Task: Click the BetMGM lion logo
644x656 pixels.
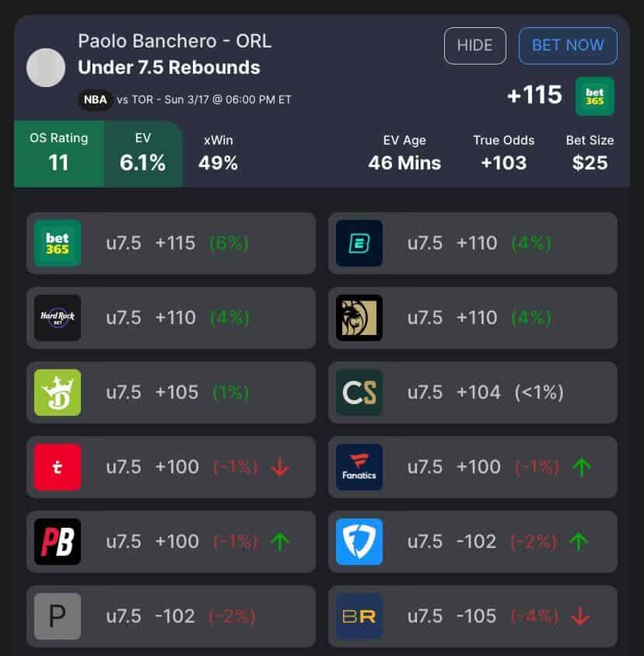Action: tap(359, 318)
